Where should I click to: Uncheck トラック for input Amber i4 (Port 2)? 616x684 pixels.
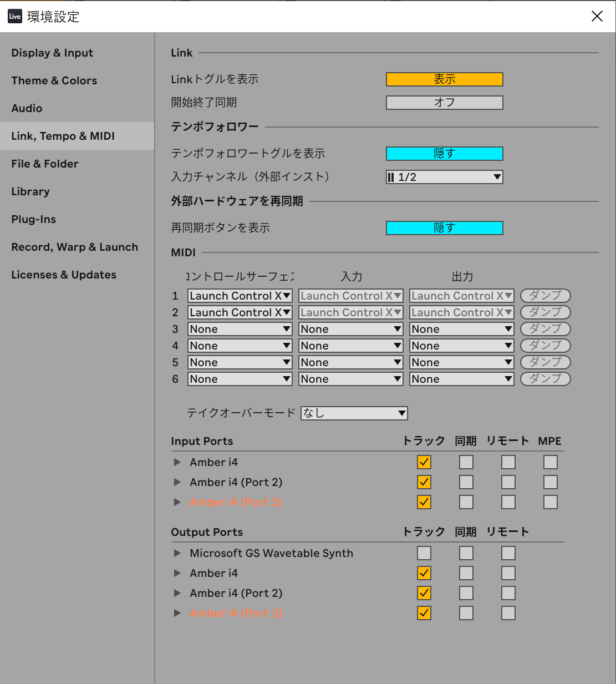424,482
